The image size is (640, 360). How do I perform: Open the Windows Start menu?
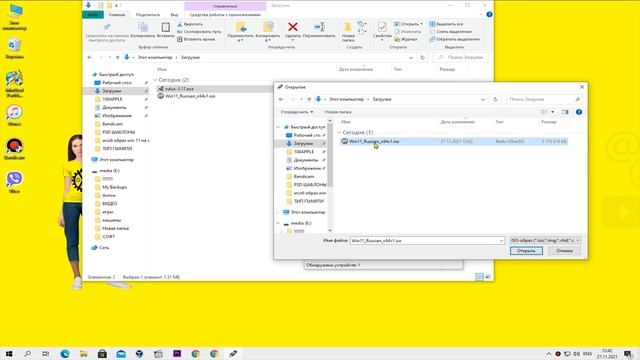pyautogui.click(x=9, y=353)
